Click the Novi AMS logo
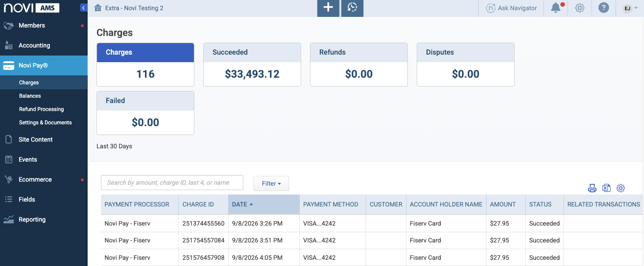Image resolution: width=644 pixels, height=266 pixels. (x=31, y=8)
